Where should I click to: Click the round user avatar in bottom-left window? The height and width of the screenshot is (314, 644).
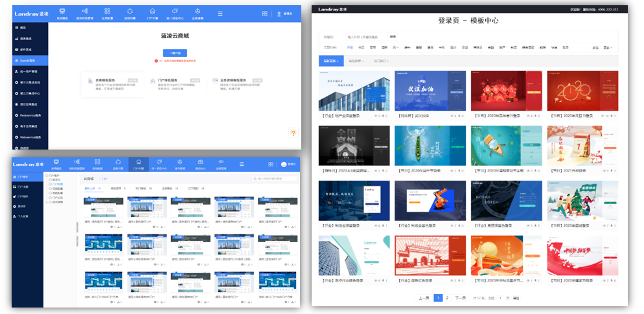pos(284,164)
